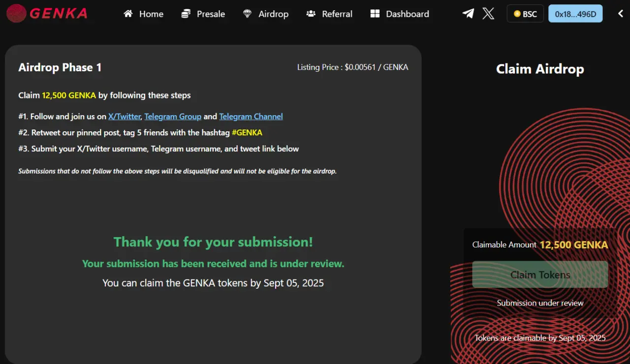Open the BSC network selector

pyautogui.click(x=525, y=14)
